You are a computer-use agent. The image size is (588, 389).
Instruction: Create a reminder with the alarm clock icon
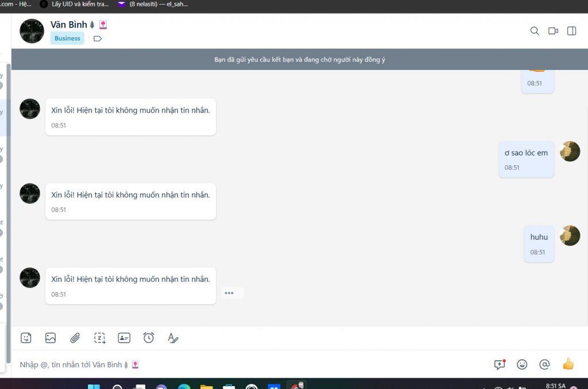(x=149, y=338)
